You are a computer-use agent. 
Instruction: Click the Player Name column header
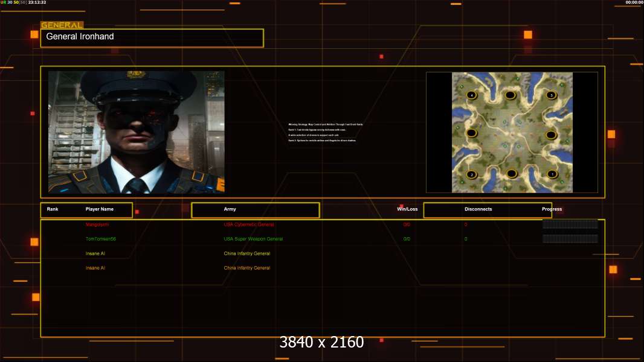pos(100,209)
